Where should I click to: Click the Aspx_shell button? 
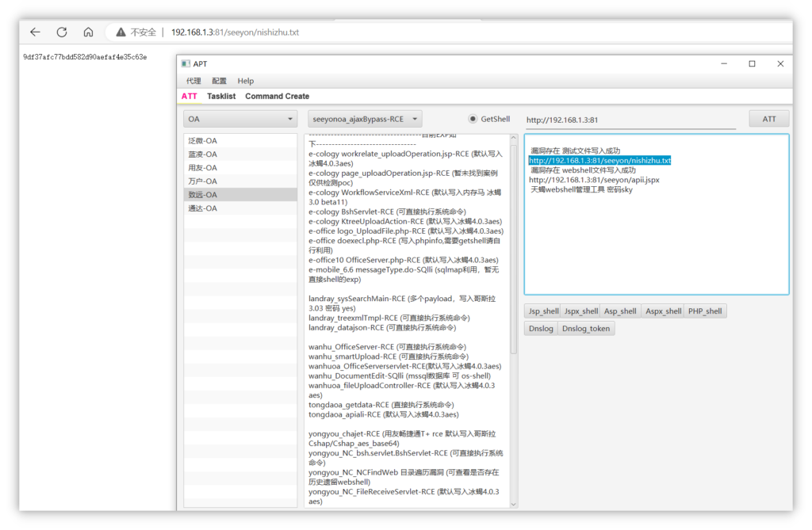[x=663, y=311]
